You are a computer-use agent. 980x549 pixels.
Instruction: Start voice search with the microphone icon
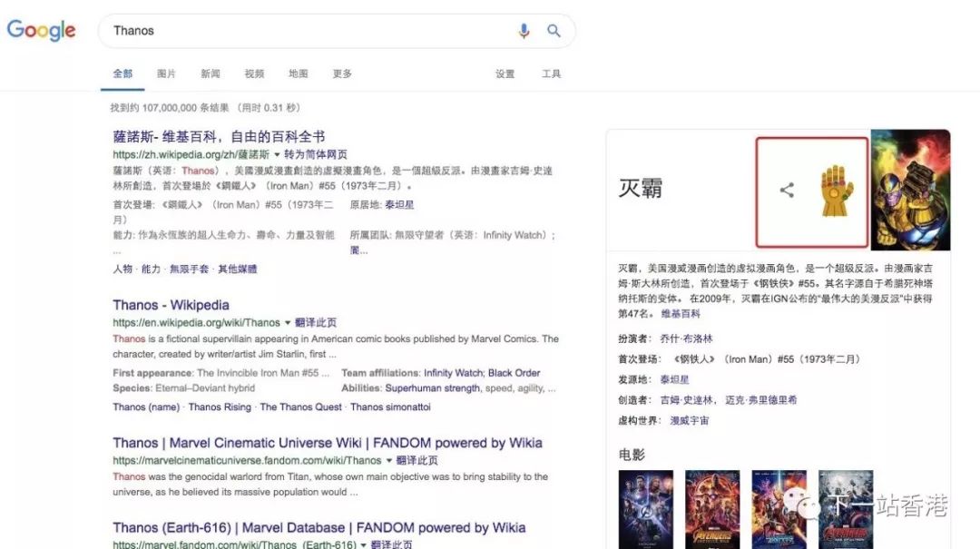(x=524, y=31)
